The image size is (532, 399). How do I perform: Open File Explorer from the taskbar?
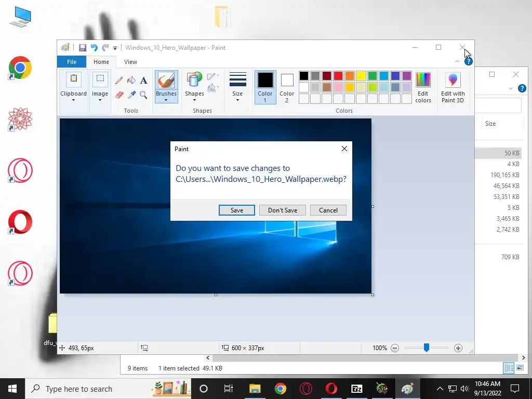click(x=255, y=389)
